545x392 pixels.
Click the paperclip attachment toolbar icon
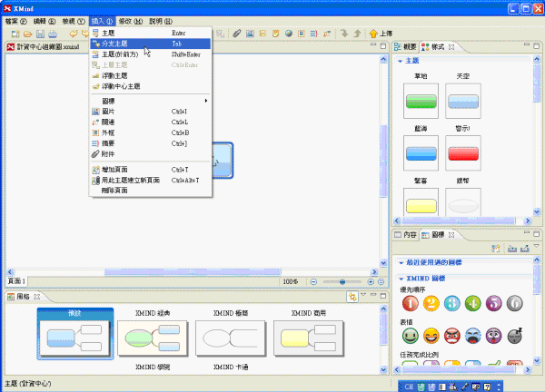click(237, 34)
